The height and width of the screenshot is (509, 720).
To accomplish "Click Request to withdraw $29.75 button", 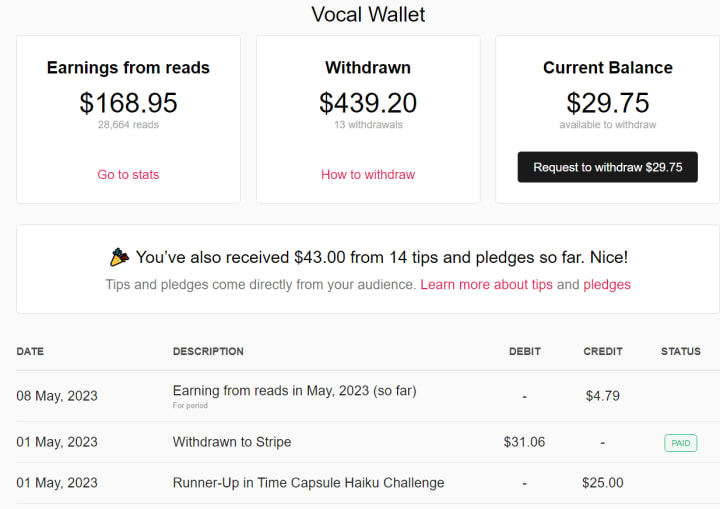I will [x=608, y=167].
